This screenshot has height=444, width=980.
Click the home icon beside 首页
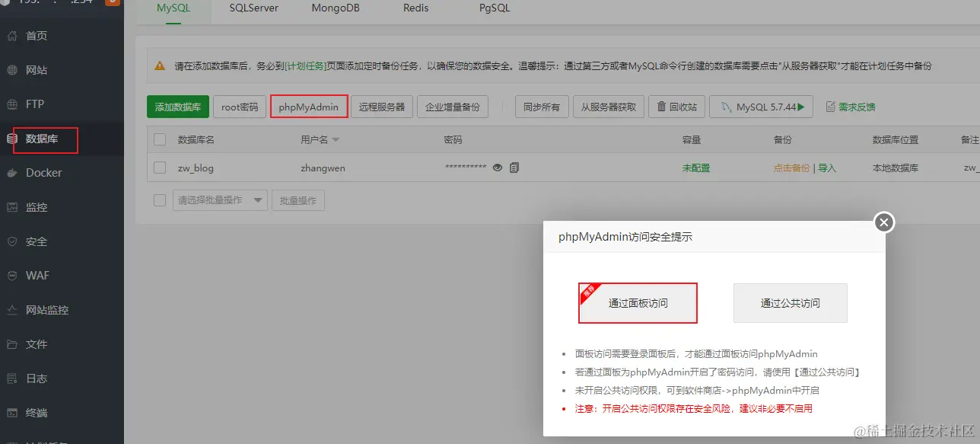pyautogui.click(x=12, y=36)
